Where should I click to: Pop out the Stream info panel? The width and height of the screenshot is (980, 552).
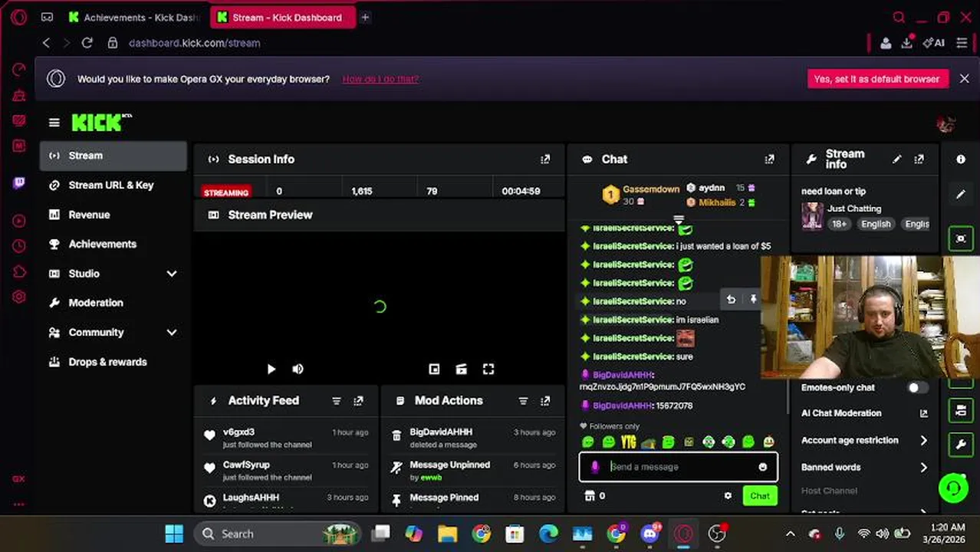pos(919,159)
